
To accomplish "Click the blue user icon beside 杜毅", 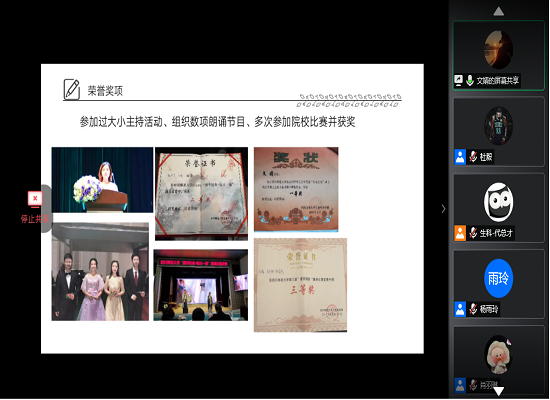I will tap(460, 157).
